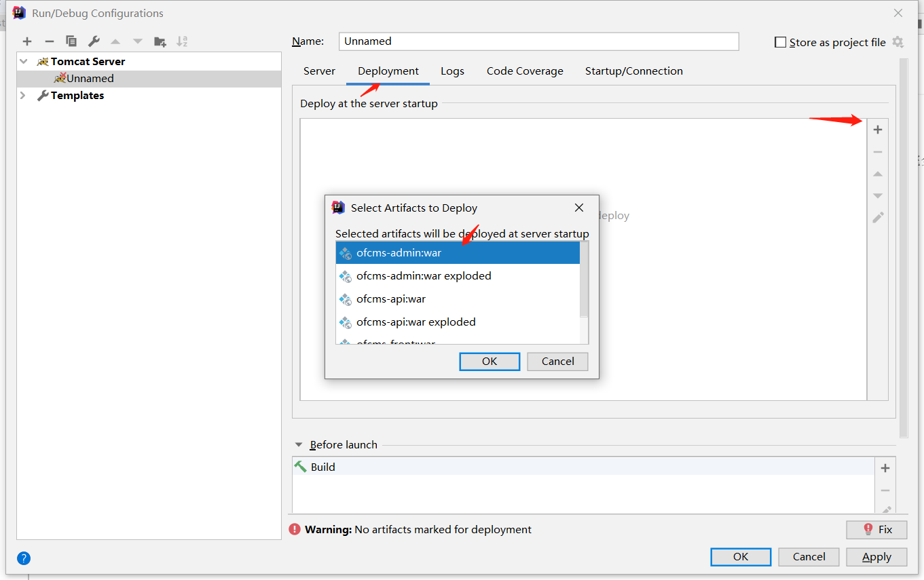Select ofcms-admin:war artifact
Image resolution: width=924 pixels, height=580 pixels.
458,253
